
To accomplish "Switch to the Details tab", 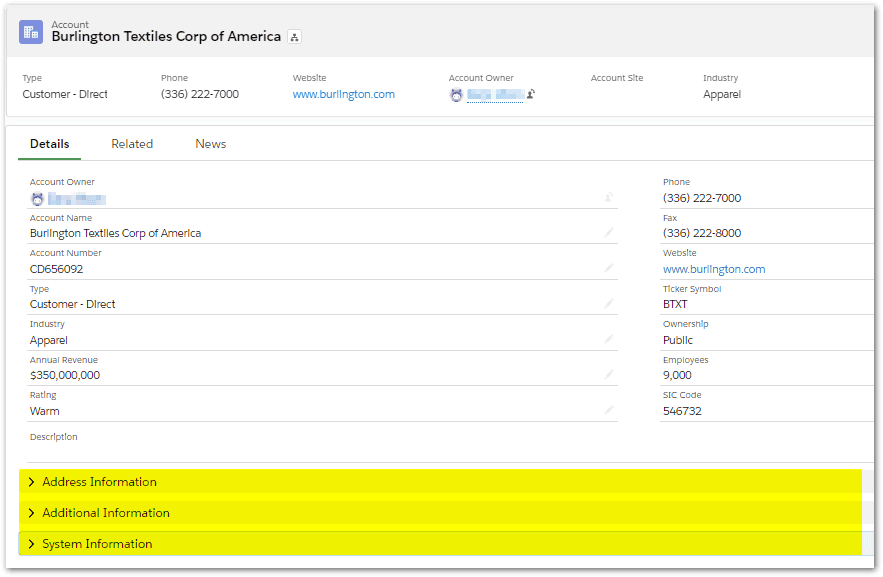I will [x=50, y=144].
